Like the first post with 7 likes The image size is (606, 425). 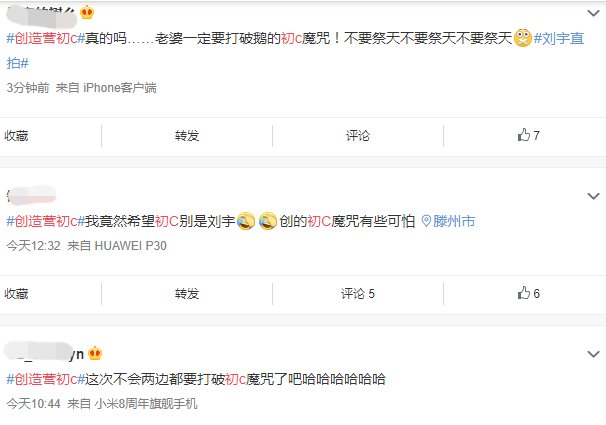pos(528,135)
